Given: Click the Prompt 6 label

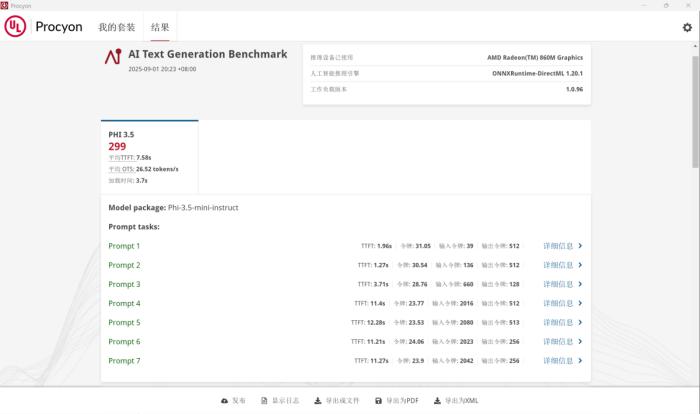Looking at the screenshot, I should [124, 342].
